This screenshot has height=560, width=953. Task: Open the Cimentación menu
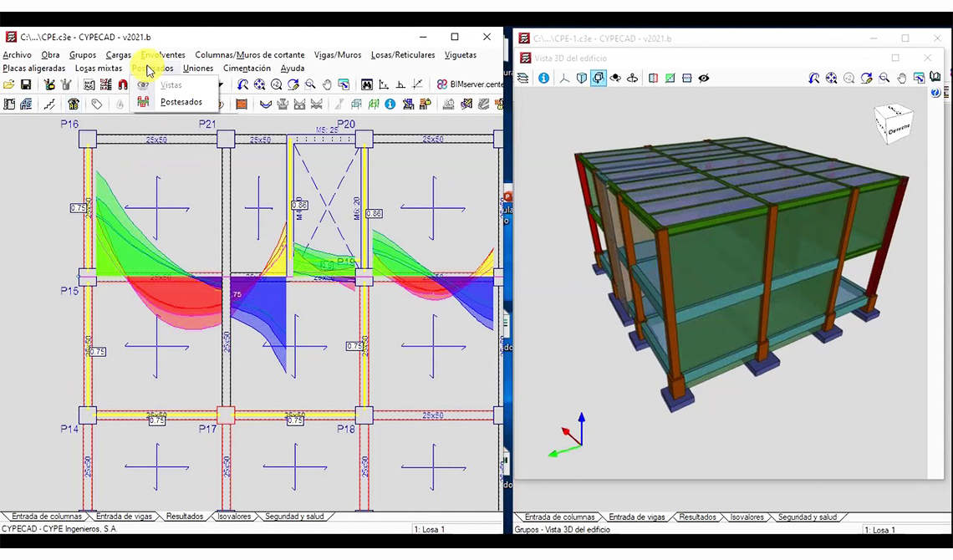[x=247, y=68]
